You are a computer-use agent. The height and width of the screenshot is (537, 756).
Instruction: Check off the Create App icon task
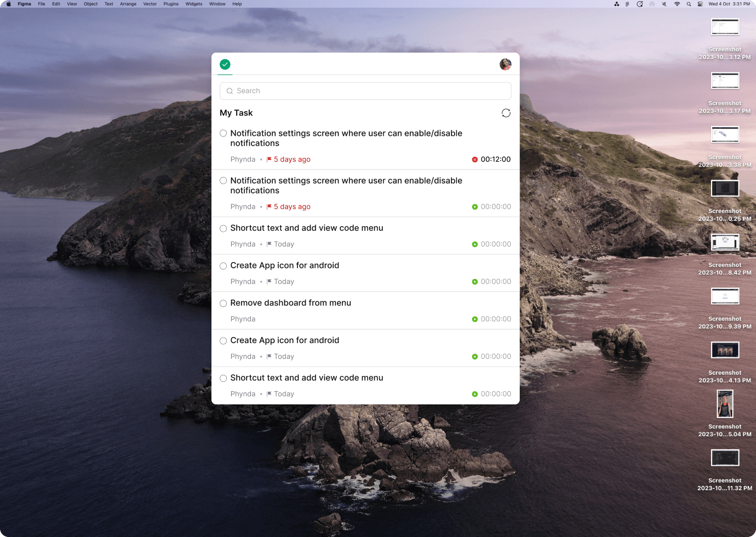coord(223,266)
